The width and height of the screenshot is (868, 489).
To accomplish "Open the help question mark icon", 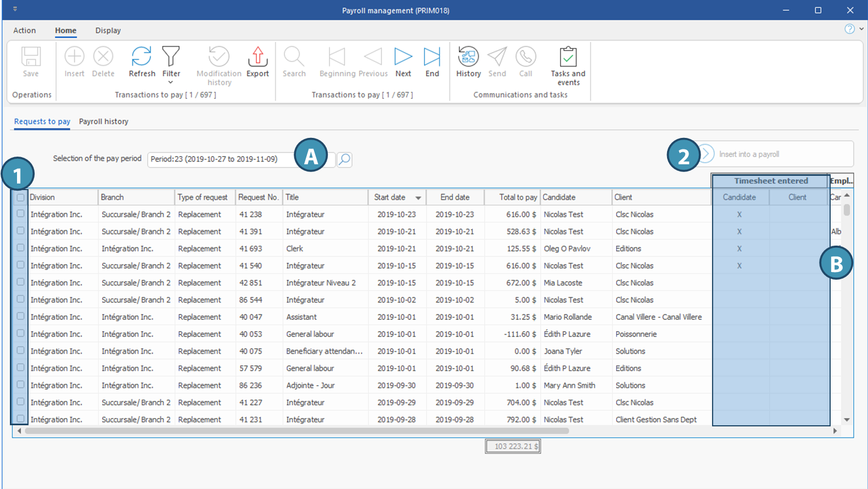I will tap(849, 29).
